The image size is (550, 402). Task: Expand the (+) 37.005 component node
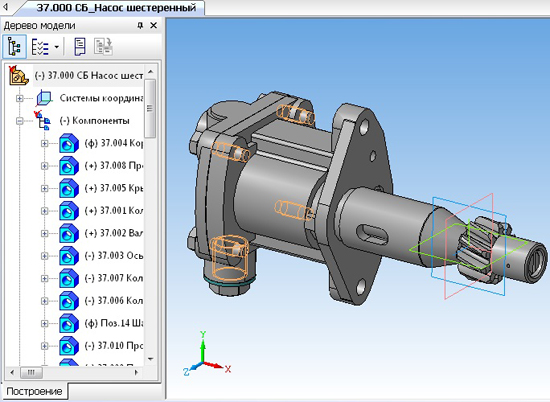click(45, 188)
